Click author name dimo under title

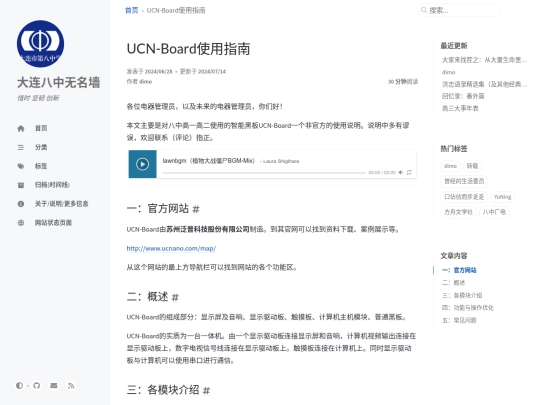(x=145, y=82)
